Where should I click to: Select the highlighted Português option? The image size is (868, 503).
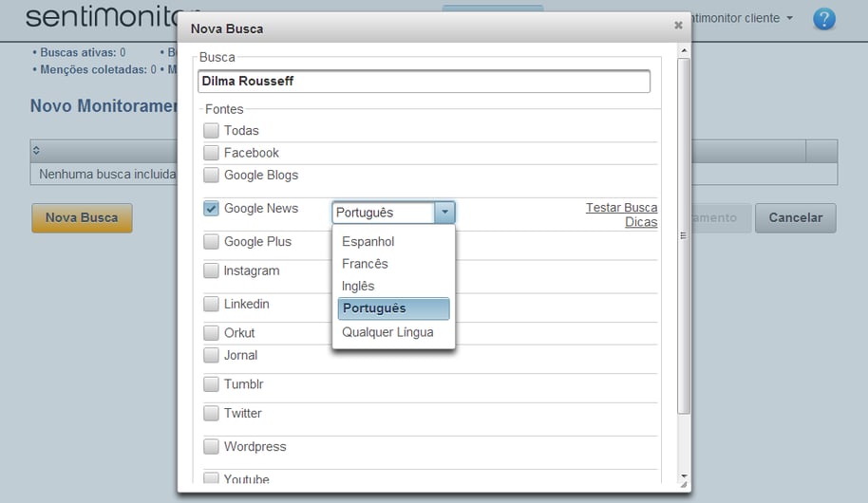(393, 308)
